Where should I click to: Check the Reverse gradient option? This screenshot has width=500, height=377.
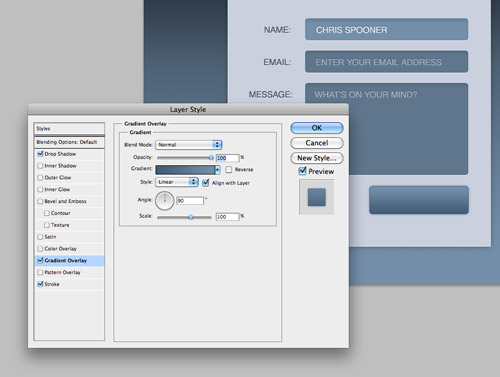pyautogui.click(x=229, y=170)
